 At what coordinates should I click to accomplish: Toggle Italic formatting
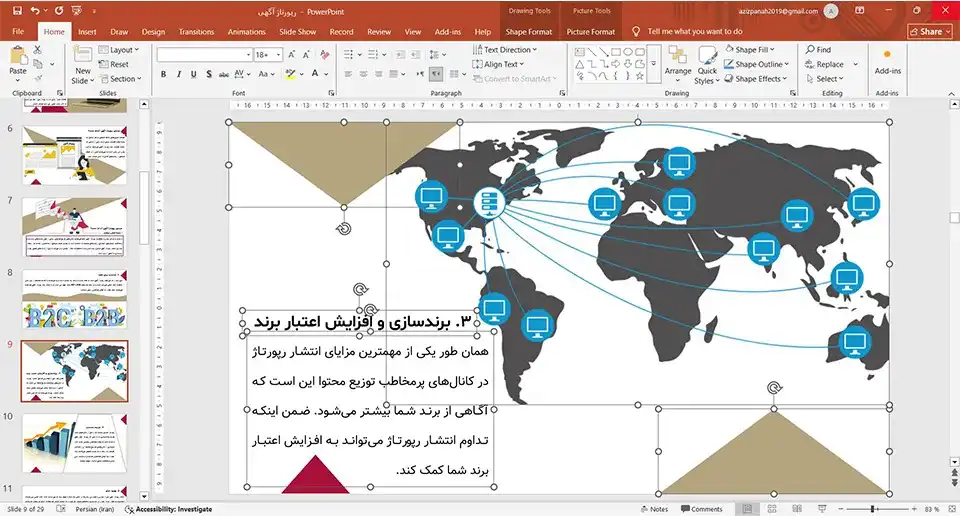[179, 74]
